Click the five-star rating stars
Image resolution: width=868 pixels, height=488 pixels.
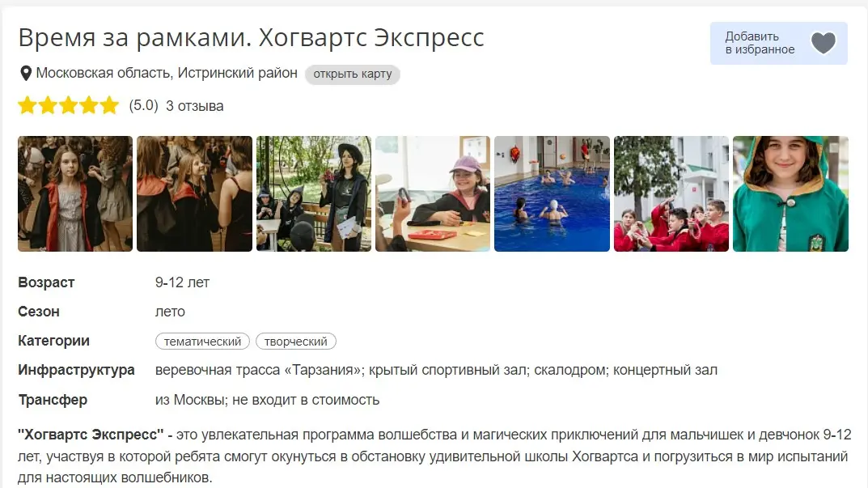click(68, 105)
